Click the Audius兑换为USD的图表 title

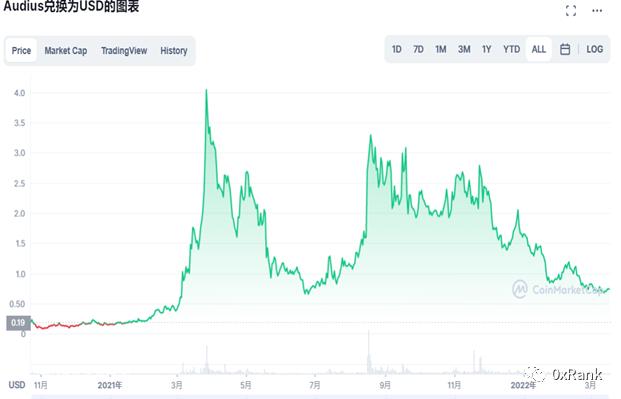[71, 7]
